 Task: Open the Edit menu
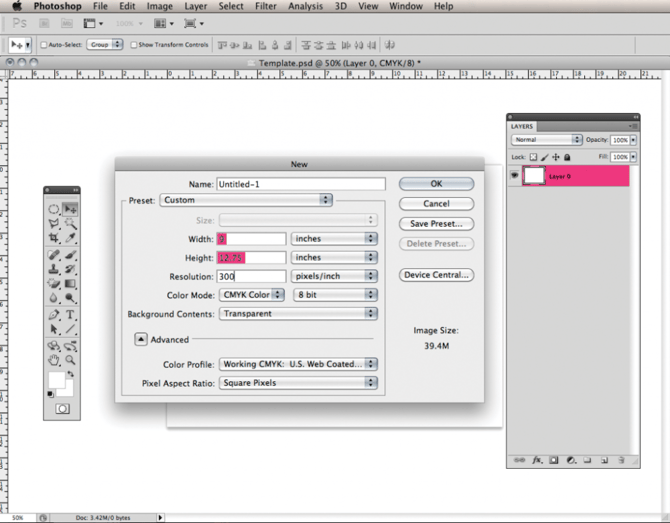point(127,6)
